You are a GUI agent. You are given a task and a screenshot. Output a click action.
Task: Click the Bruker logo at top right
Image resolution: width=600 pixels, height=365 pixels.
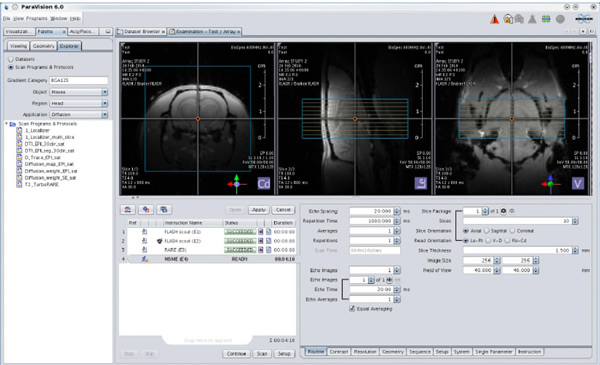[584, 19]
